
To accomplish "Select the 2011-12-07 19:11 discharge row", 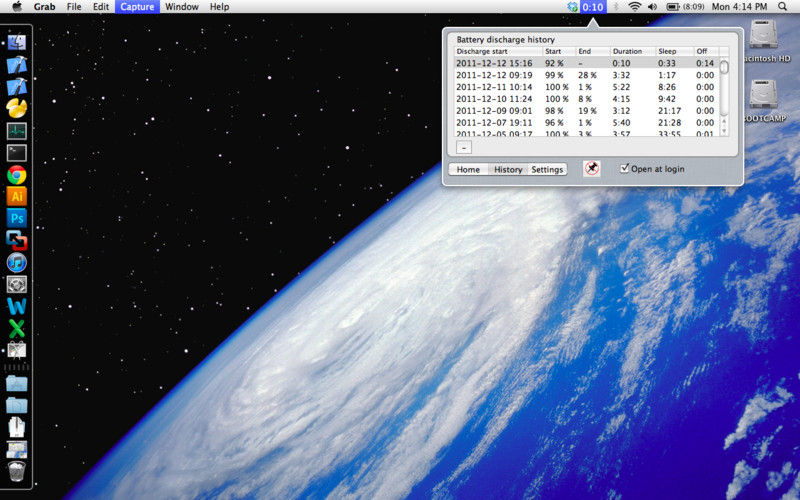I will (587, 122).
